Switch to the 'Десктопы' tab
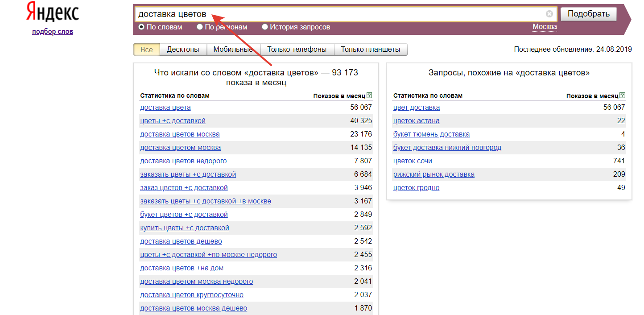This screenshot has height=315, width=644. [x=183, y=50]
